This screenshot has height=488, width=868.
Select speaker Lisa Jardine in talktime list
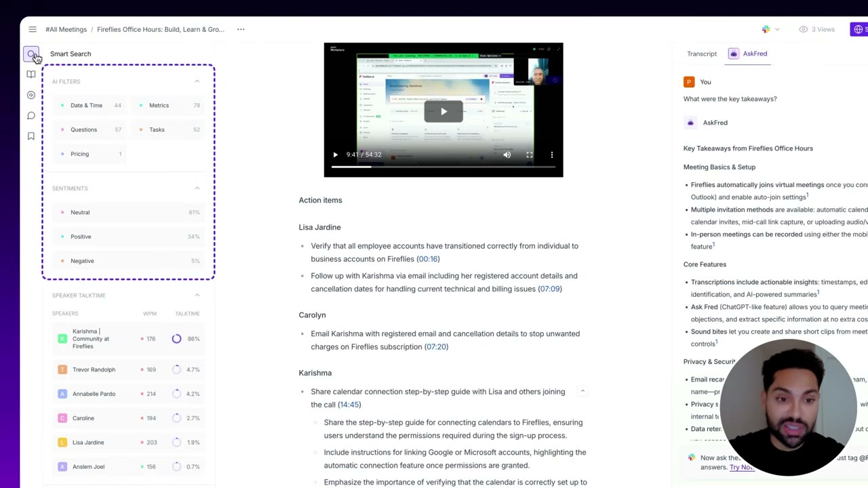pyautogui.click(x=128, y=443)
